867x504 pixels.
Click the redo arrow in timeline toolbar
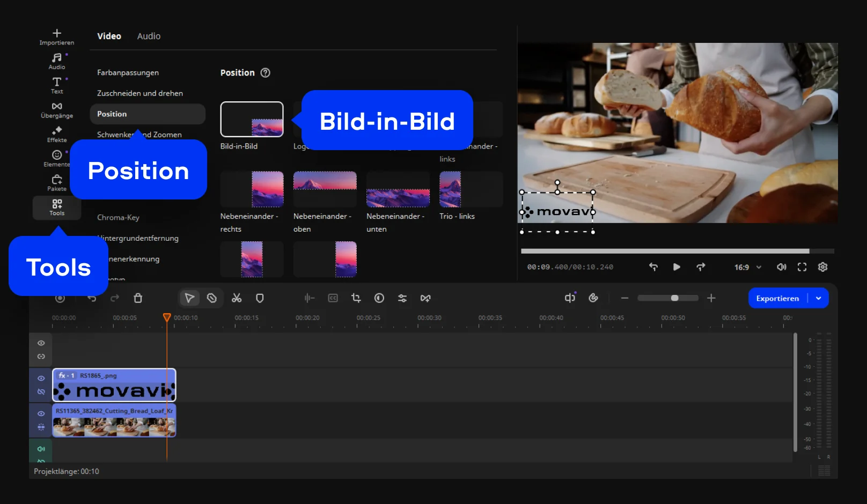pyautogui.click(x=115, y=298)
